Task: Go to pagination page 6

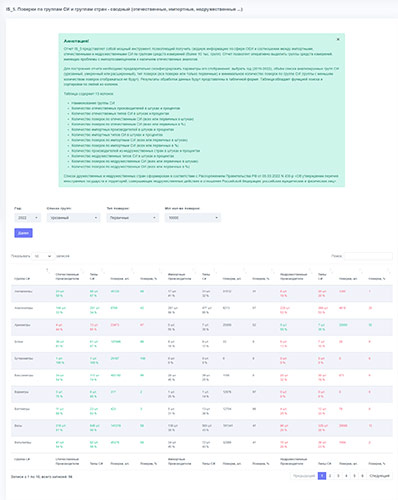Action: [x=362, y=476]
